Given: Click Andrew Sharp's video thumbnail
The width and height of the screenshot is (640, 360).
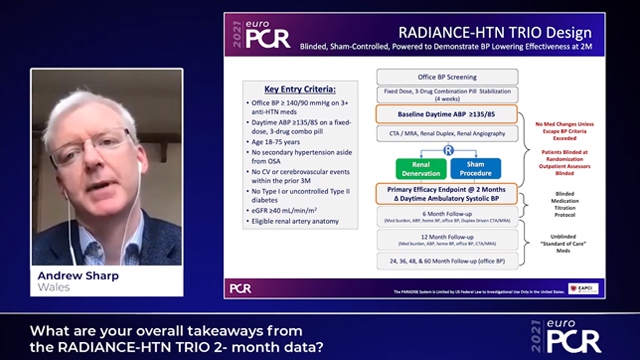Looking at the screenshot, I should 107,167.
